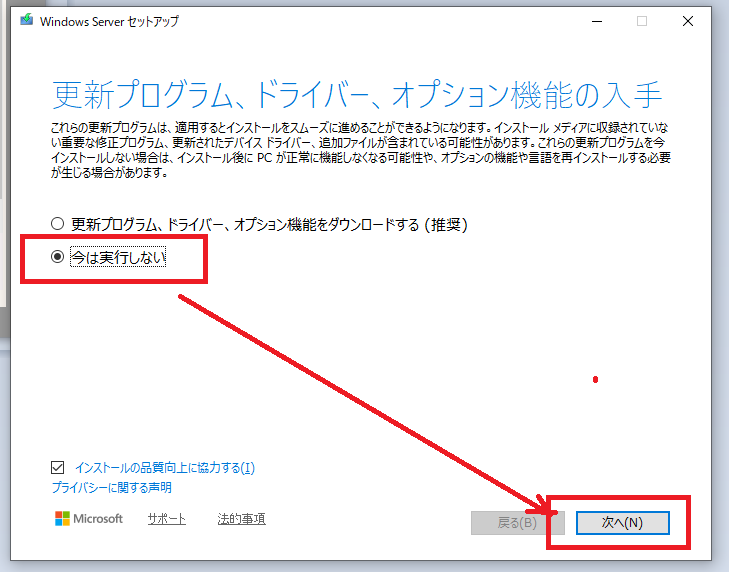Open the 法的事項 link
The width and height of the screenshot is (729, 572).
(x=241, y=519)
